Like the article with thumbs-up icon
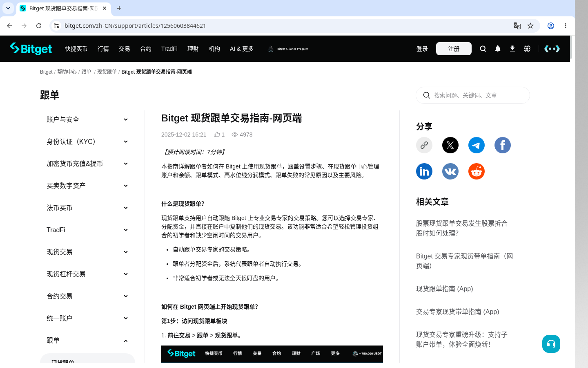Screen dimensions: 588x368 217,135
